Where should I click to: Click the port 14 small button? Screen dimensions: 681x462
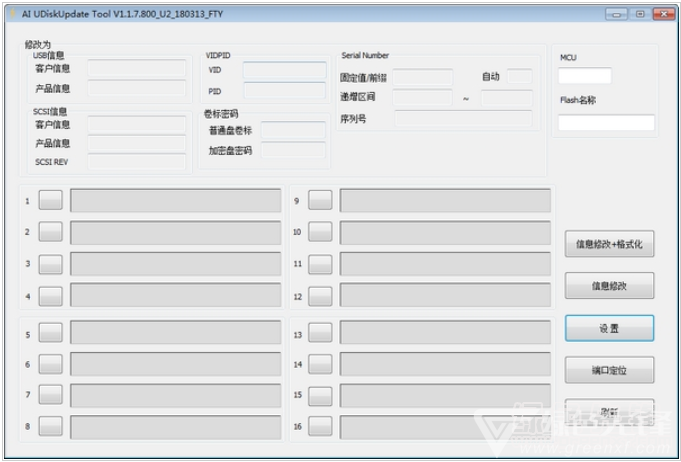coord(320,364)
